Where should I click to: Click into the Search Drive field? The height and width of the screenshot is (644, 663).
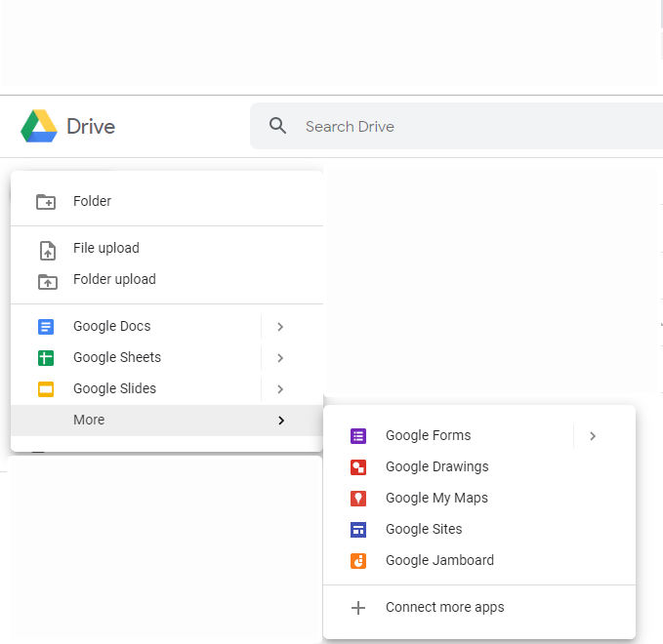point(457,126)
